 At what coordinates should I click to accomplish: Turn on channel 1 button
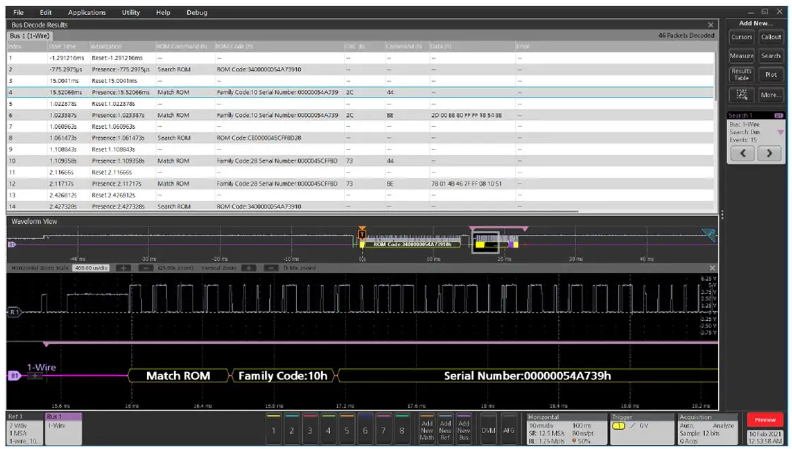273,429
